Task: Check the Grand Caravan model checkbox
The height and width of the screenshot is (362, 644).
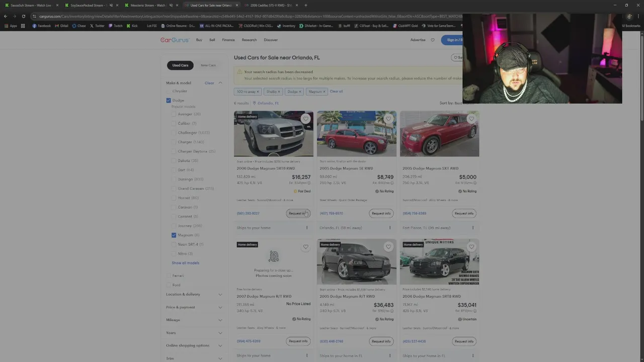Action: point(174,189)
